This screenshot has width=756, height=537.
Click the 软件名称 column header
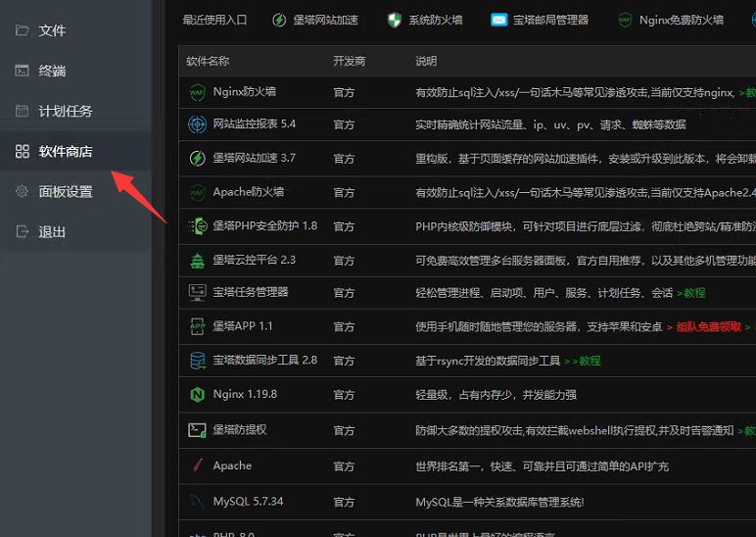click(208, 62)
